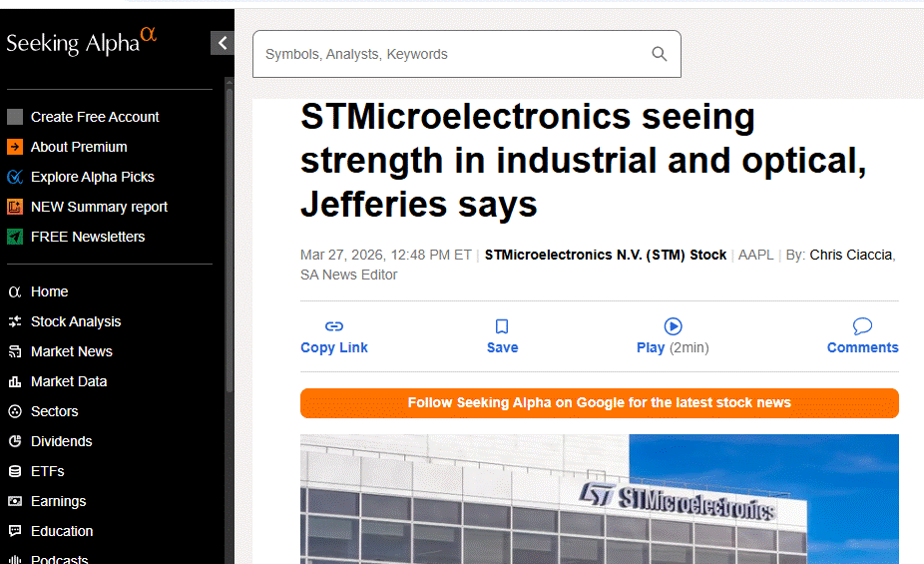Screen dimensions: 924x564
Task: Focus the Symbols, Analysts, Keywords search box
Action: (x=449, y=54)
